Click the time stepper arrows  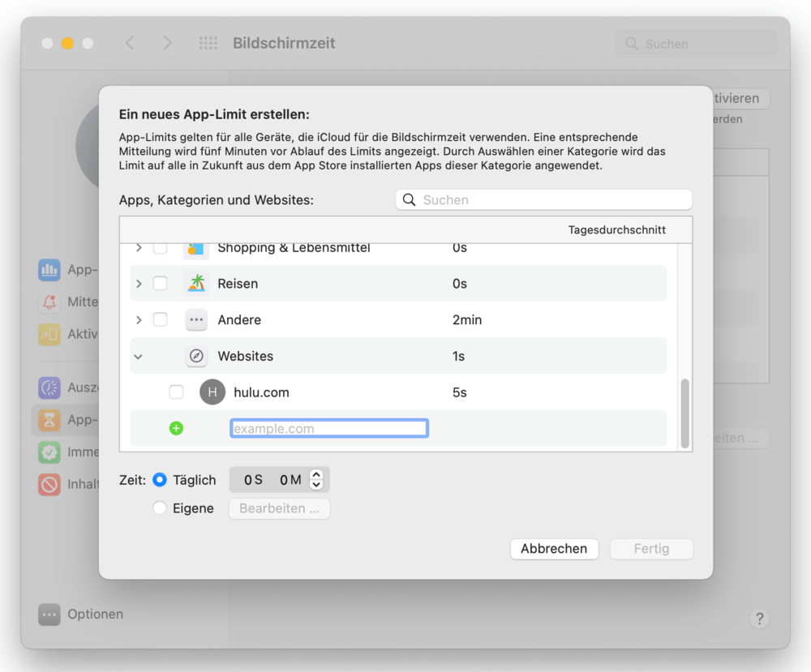point(316,480)
